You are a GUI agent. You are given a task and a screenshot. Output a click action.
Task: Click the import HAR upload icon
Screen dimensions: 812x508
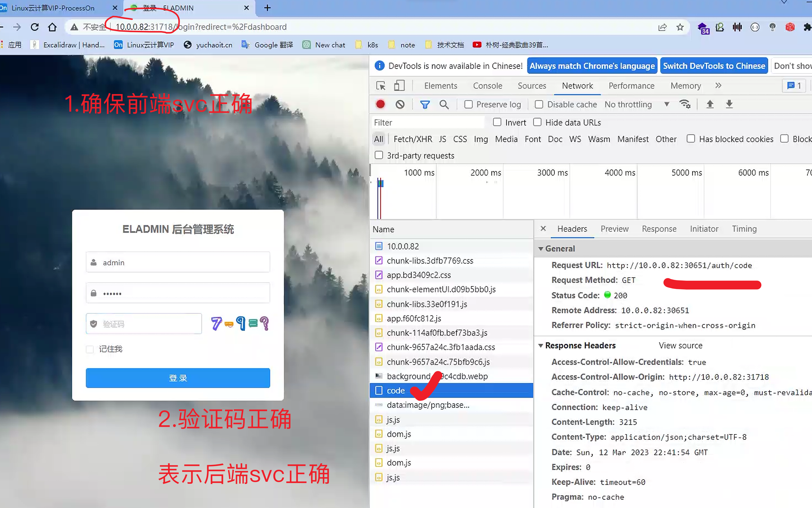[x=710, y=104]
